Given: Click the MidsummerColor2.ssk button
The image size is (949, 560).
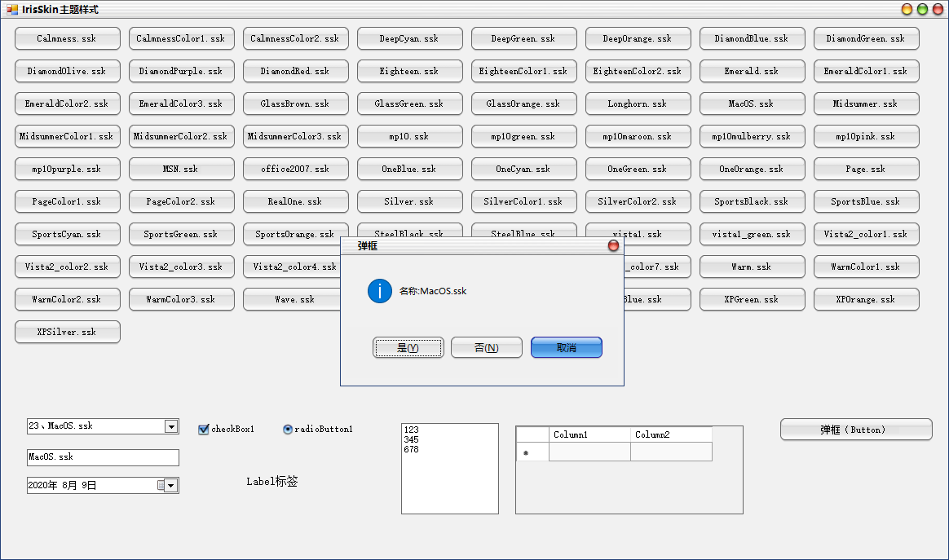Looking at the screenshot, I should pyautogui.click(x=182, y=136).
